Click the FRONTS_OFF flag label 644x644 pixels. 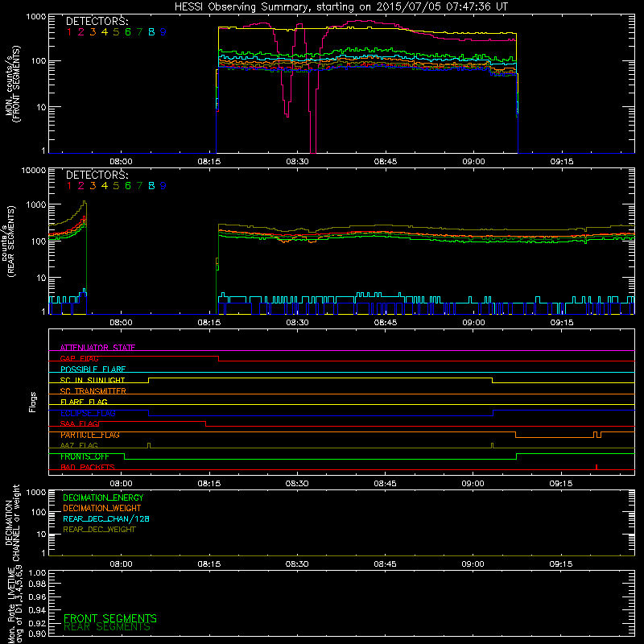(85, 456)
